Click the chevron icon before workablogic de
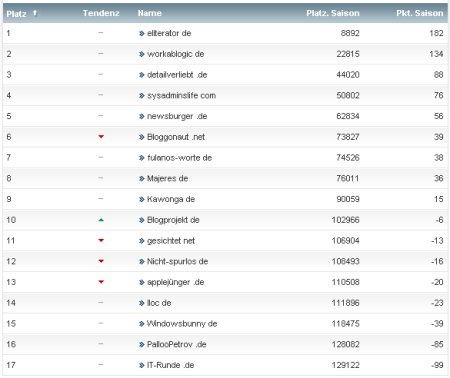 [x=142, y=54]
